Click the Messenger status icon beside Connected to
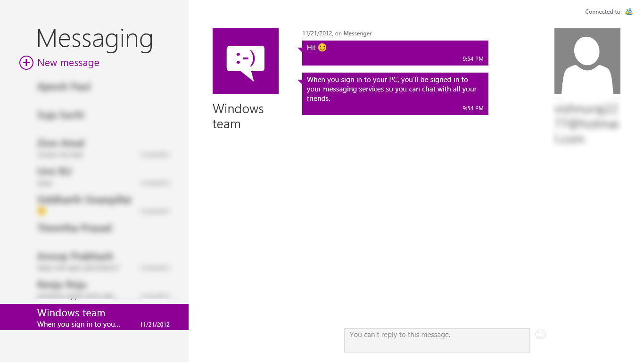 click(628, 12)
